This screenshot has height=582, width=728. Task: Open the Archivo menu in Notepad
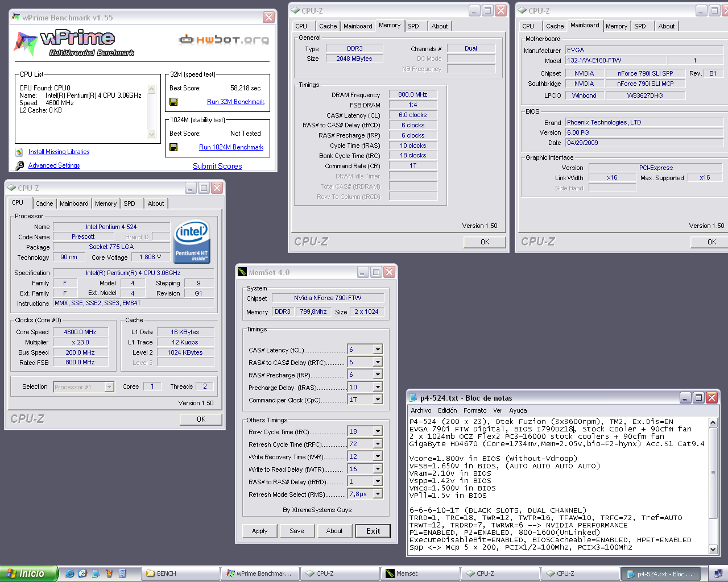click(421, 410)
